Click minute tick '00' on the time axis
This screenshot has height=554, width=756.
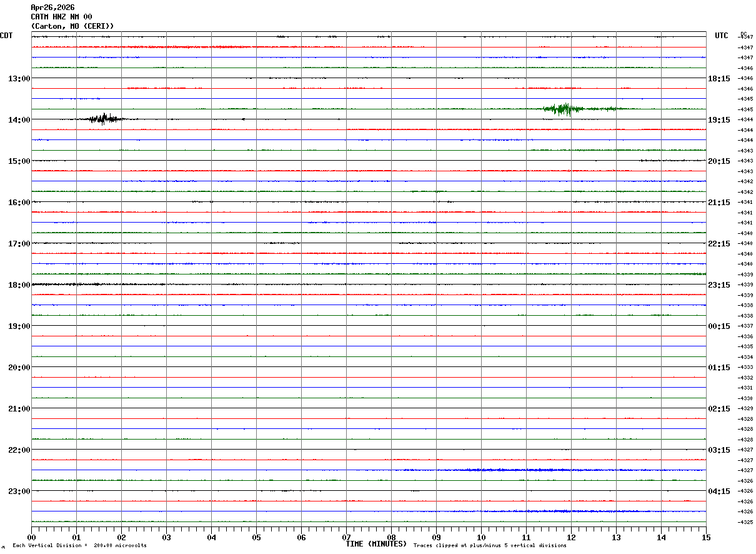31,537
